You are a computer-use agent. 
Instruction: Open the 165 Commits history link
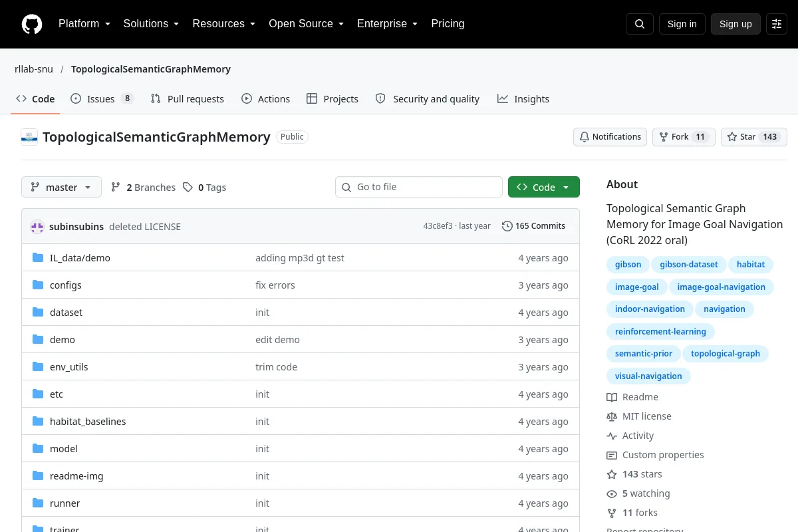point(533,226)
